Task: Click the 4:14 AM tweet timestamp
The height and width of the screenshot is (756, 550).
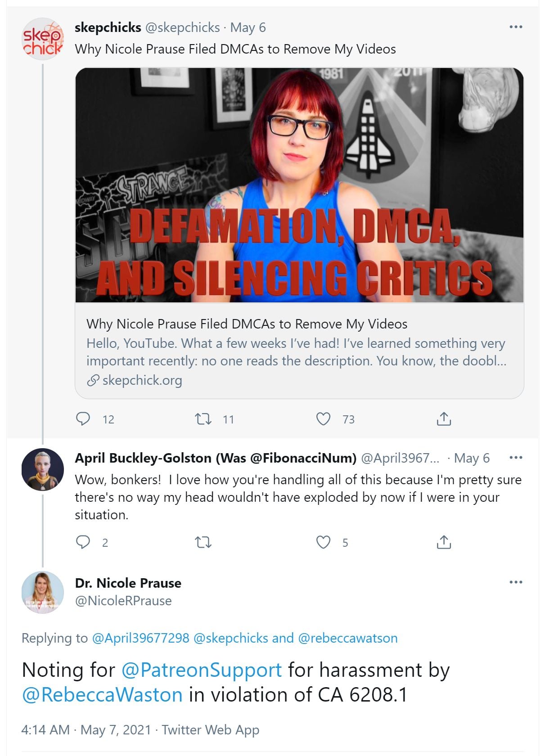Action: 45,730
